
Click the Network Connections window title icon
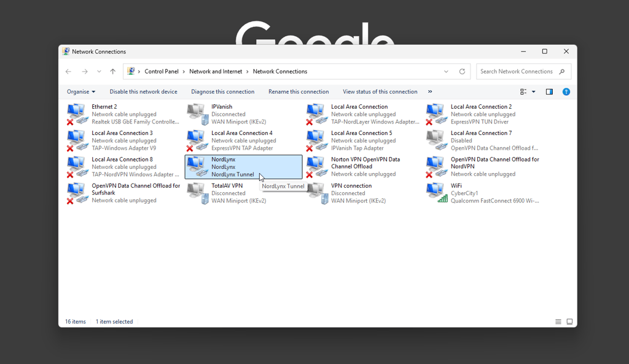[x=66, y=52]
